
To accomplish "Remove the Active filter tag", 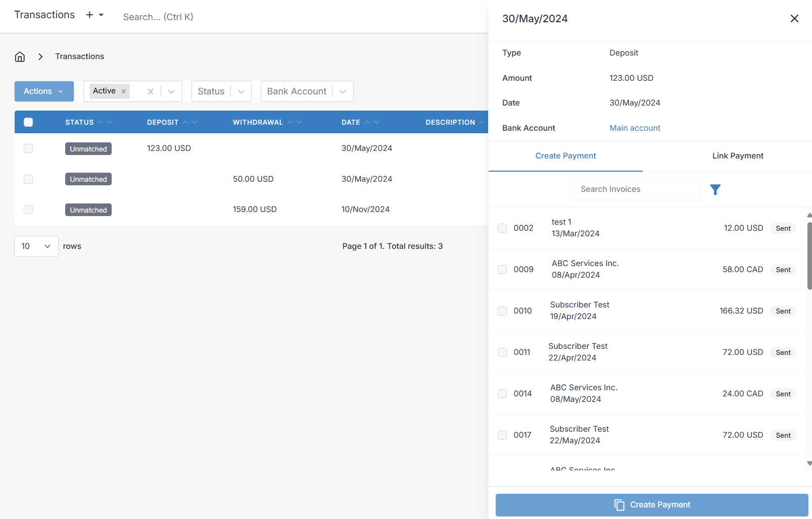I will coord(124,91).
